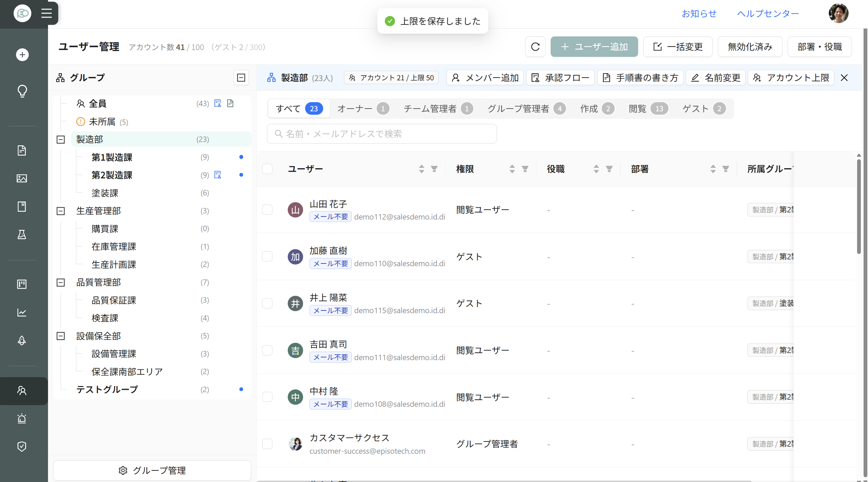The image size is (868, 482).
Task: Sort the 部署 column
Action: tap(713, 169)
